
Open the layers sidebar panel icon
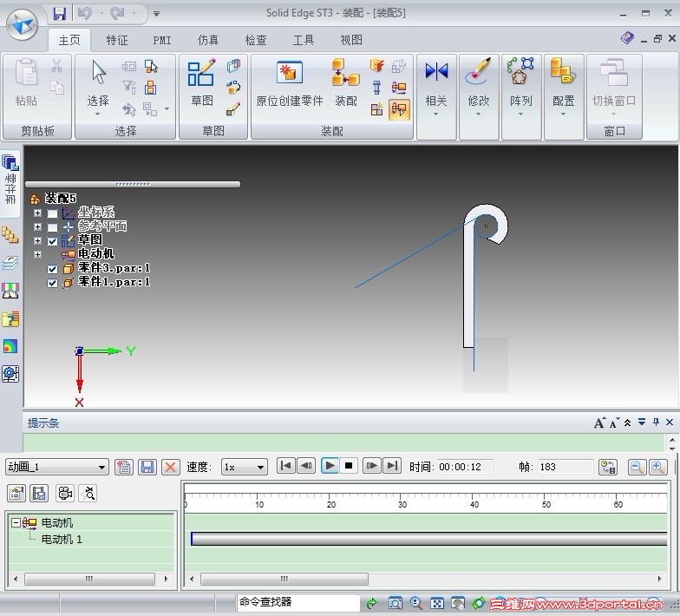pos(10,263)
